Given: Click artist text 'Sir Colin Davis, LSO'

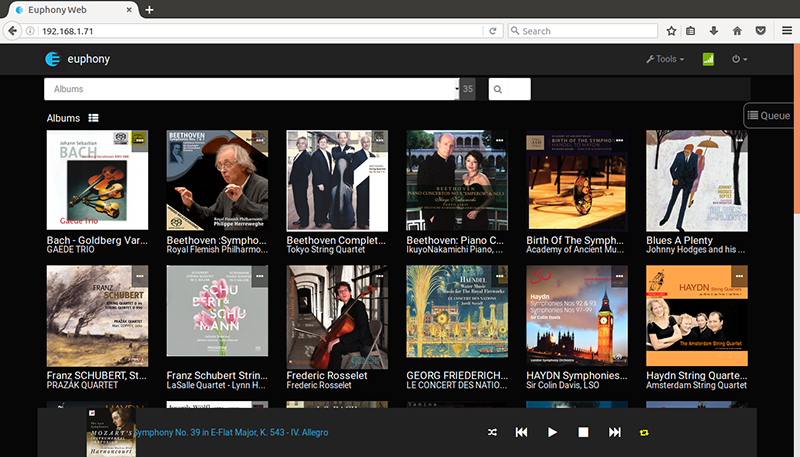Looking at the screenshot, I should 563,385.
